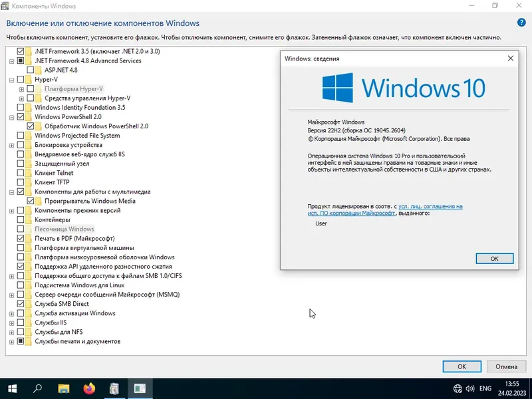532x399 pixels.
Task: Select Песочница Windows row text
Action: tap(64, 229)
